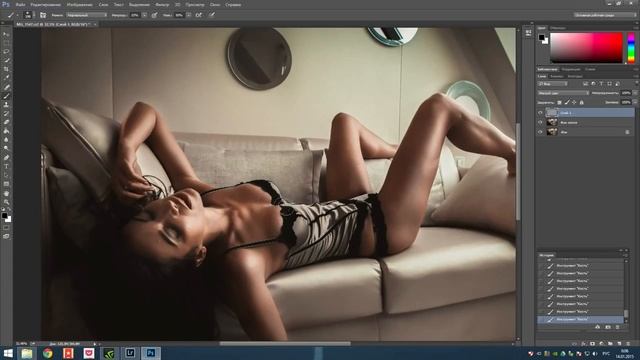Open Google Chrome from the taskbar
Viewport: 640px width, 360px height.
coord(48,353)
